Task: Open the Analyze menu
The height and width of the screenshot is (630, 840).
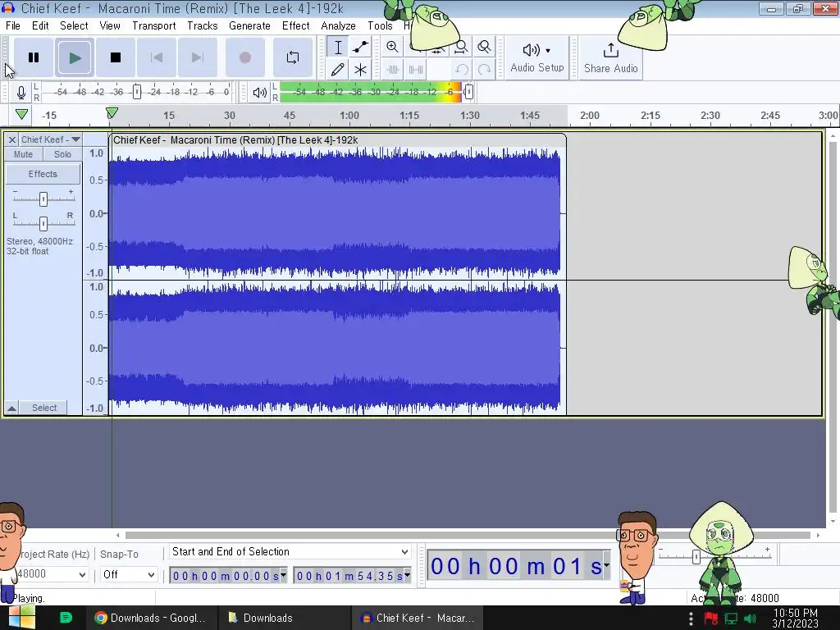Action: (x=338, y=25)
